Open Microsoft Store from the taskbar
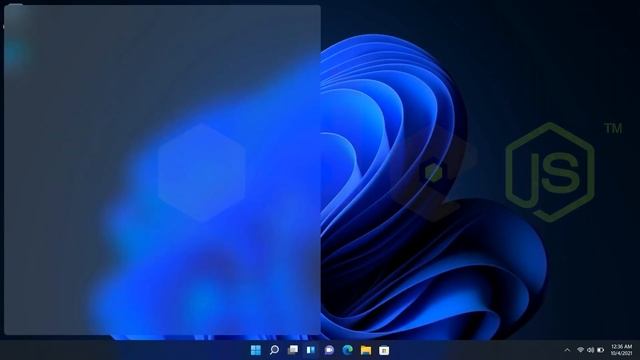 coord(384,350)
